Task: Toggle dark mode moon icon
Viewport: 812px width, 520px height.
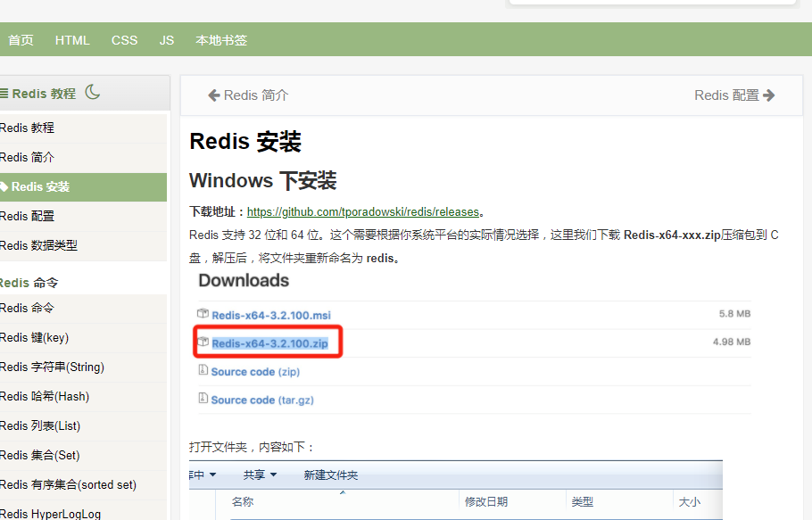Action: click(x=93, y=92)
